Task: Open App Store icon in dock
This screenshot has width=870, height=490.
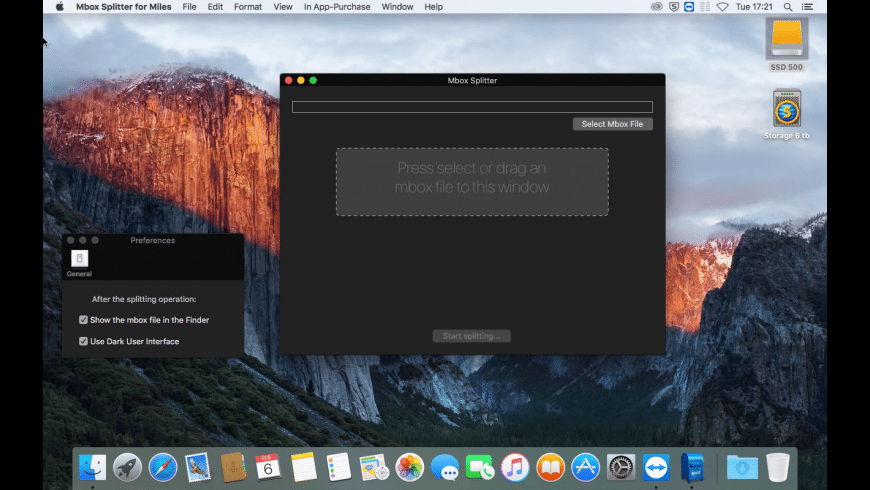Action: [585, 467]
